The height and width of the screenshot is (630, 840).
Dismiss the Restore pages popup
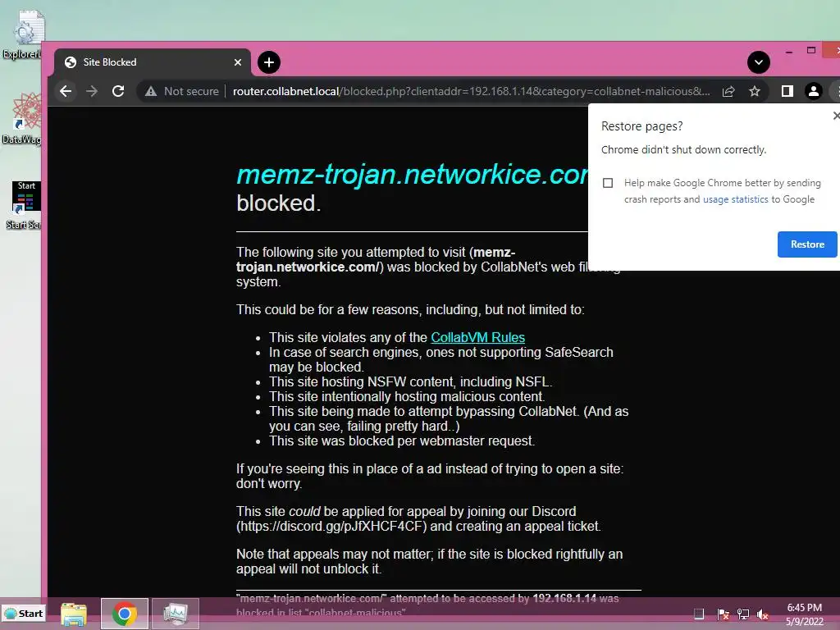(x=836, y=116)
